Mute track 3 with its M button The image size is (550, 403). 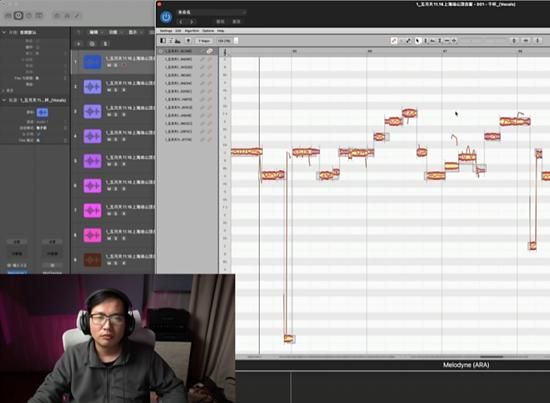[109, 115]
